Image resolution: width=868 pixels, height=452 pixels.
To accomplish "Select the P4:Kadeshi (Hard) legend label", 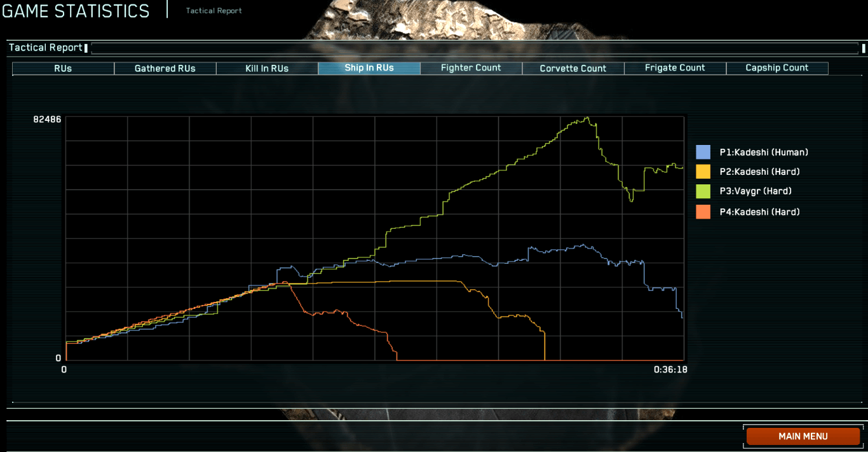I will pyautogui.click(x=759, y=212).
